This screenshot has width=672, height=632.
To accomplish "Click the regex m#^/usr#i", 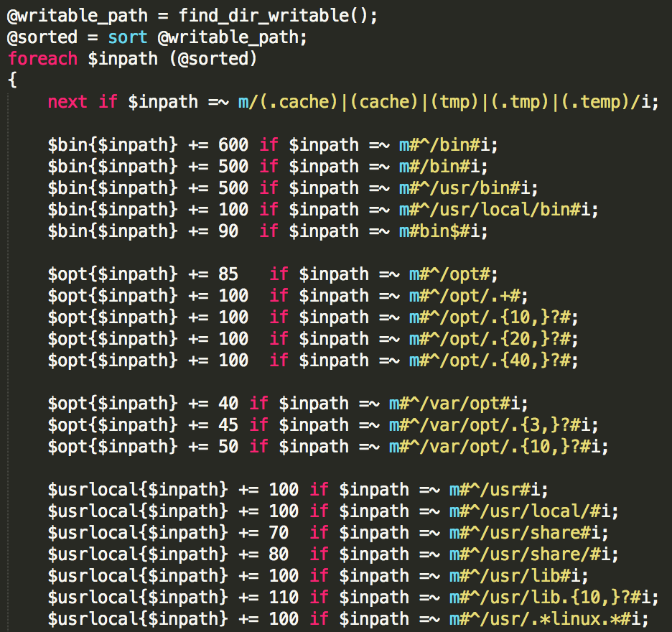I will [495, 490].
